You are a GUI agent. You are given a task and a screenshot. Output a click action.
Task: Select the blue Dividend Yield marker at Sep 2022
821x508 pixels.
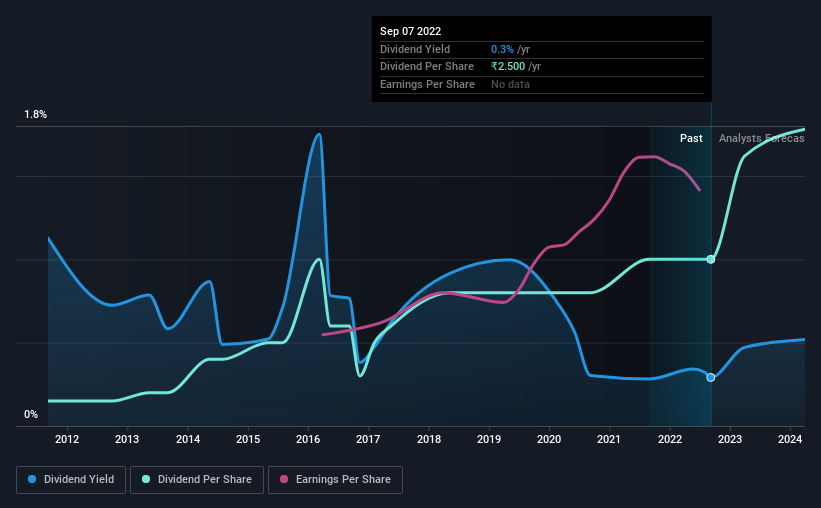[x=711, y=378]
